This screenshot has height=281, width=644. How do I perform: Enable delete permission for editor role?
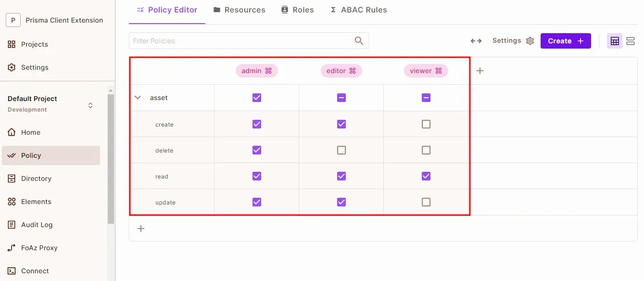coord(341,150)
